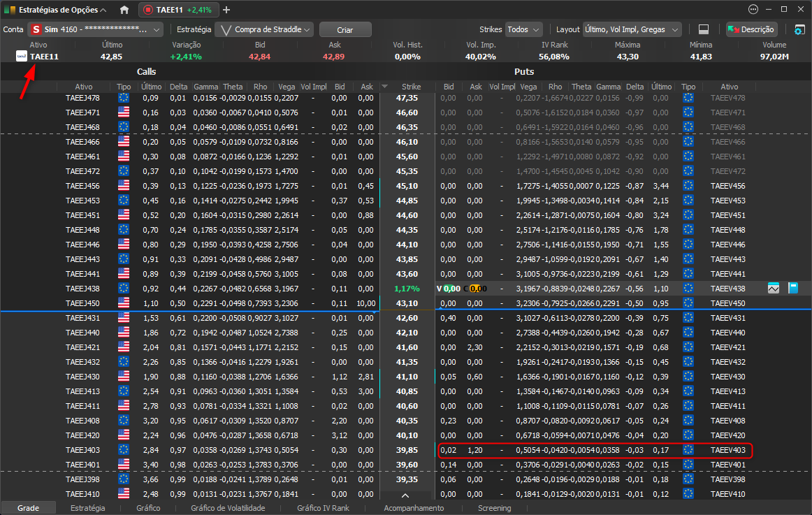
Task: Open the Gráfico IV Rank tab
Action: pyautogui.click(x=323, y=508)
